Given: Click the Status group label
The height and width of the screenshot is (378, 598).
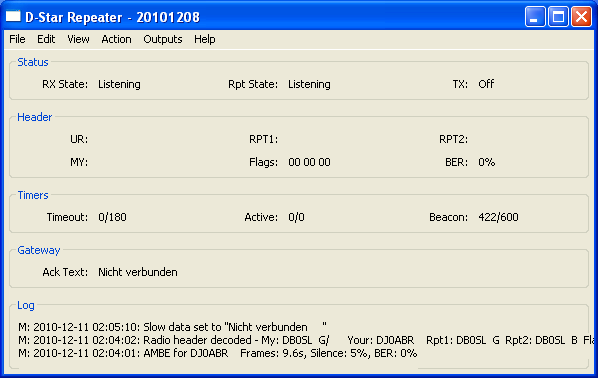Looking at the screenshot, I should coord(33,62).
